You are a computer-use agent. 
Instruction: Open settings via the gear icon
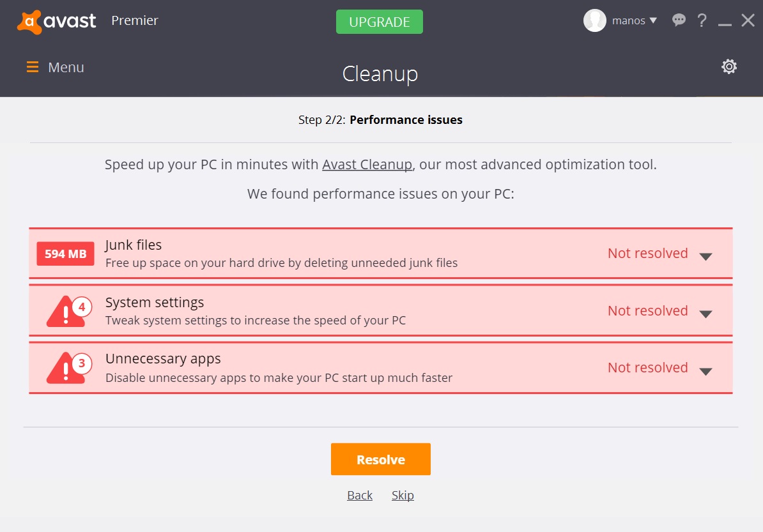pos(729,67)
